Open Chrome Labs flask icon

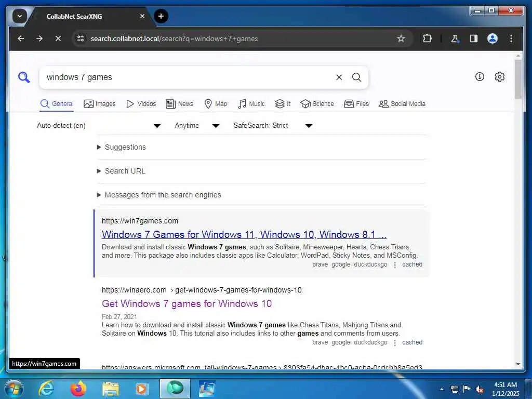pyautogui.click(x=455, y=38)
